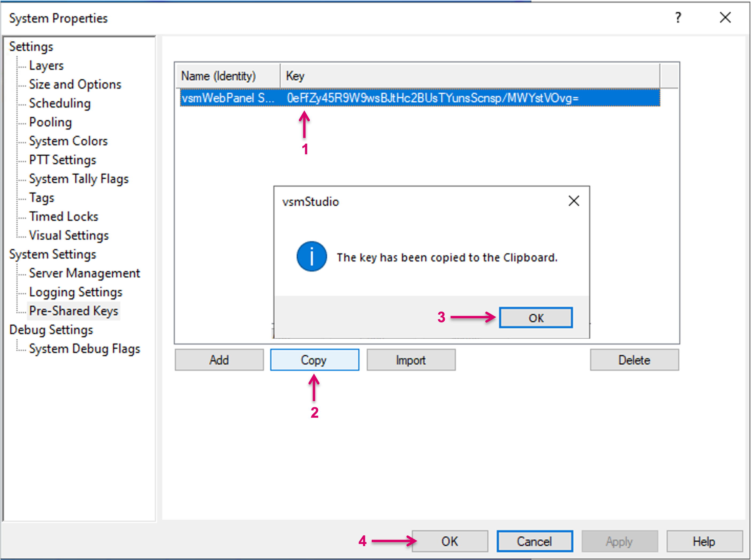Click OK in the vsmStudio message box
Screen dimensions: 751x560
coord(536,318)
